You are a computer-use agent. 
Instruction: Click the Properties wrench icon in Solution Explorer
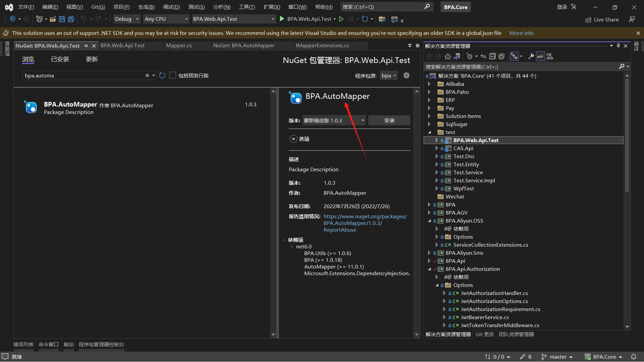(531, 56)
